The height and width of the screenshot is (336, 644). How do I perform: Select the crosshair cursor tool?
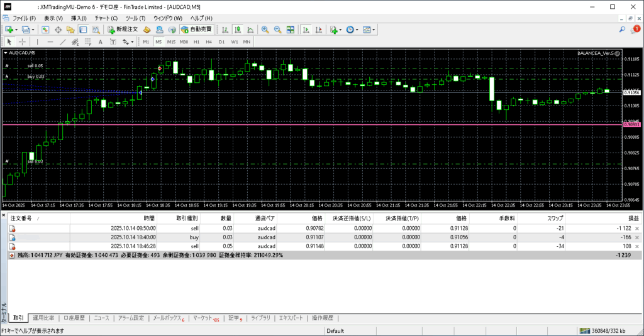pyautogui.click(x=23, y=42)
